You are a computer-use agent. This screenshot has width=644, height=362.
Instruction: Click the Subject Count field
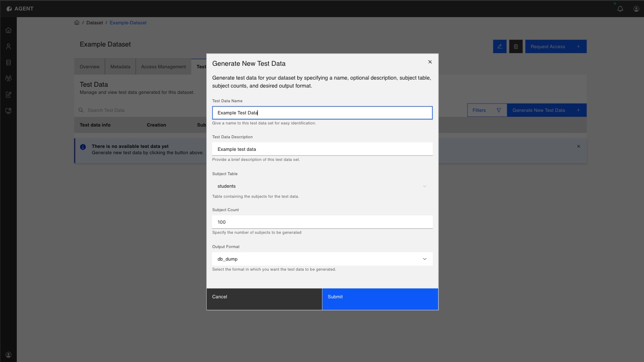[322, 222]
